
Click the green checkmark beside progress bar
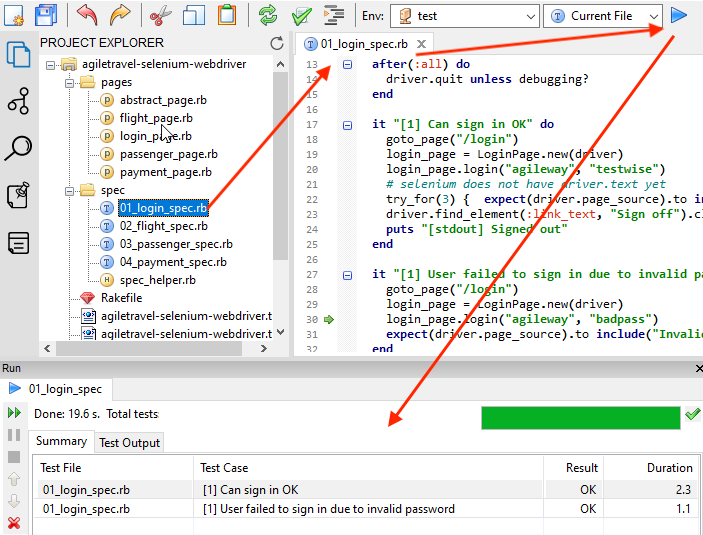click(693, 413)
